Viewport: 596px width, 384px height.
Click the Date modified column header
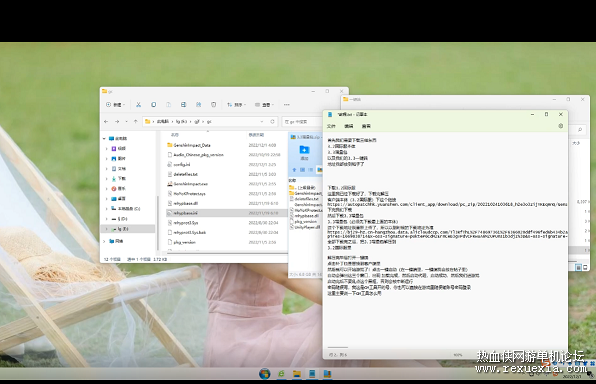pos(256,135)
